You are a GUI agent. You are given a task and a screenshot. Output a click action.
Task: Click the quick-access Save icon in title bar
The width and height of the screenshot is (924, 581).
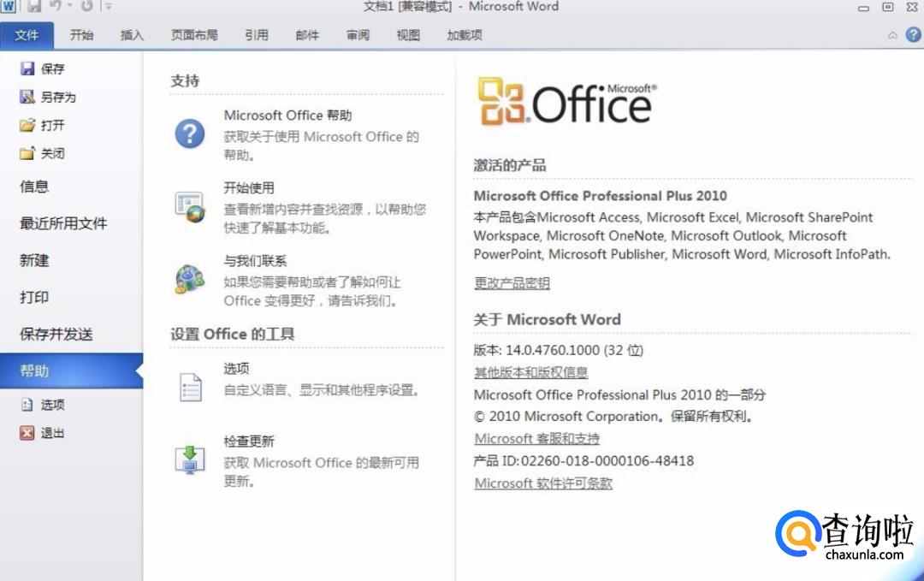coord(34,6)
